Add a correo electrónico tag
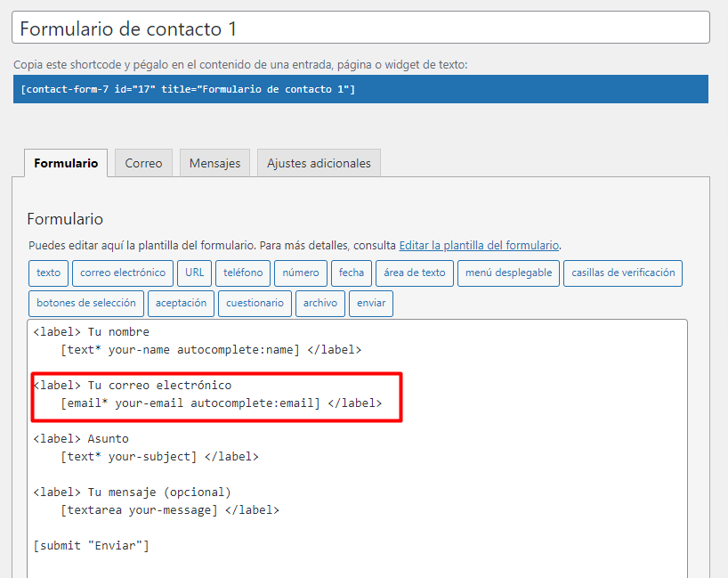728x578 pixels. pyautogui.click(x=123, y=273)
